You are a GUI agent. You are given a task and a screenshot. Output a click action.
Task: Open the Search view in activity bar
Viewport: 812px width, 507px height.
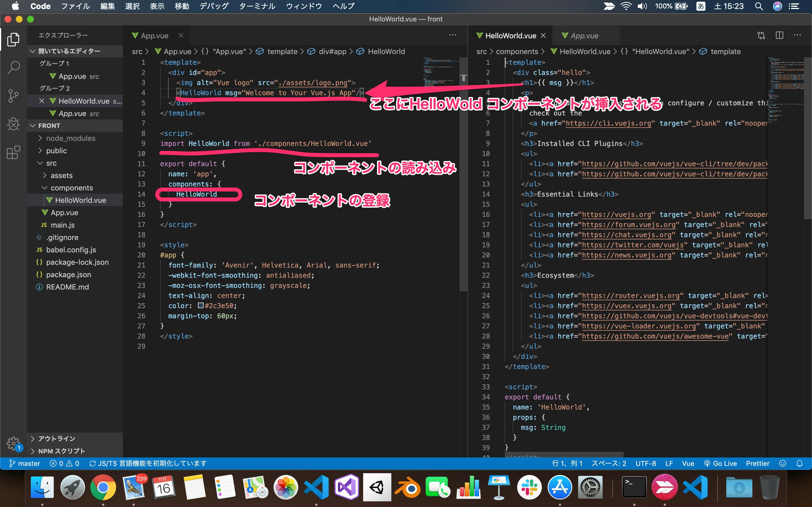pos(14,67)
